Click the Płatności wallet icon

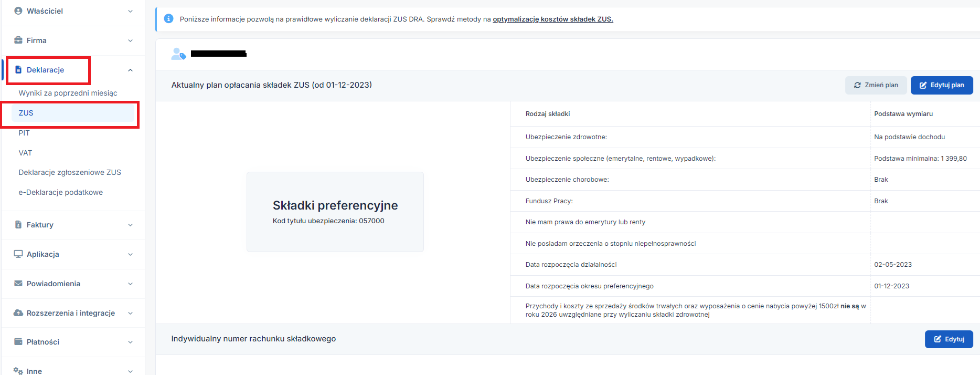tap(18, 342)
